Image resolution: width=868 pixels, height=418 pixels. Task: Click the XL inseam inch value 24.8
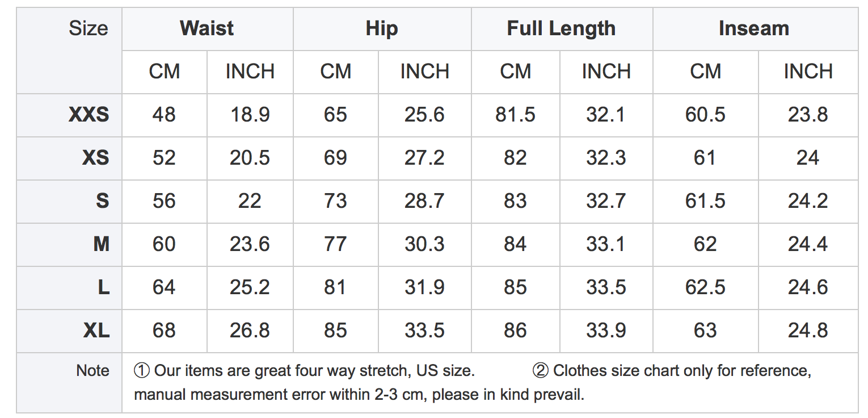tap(808, 331)
